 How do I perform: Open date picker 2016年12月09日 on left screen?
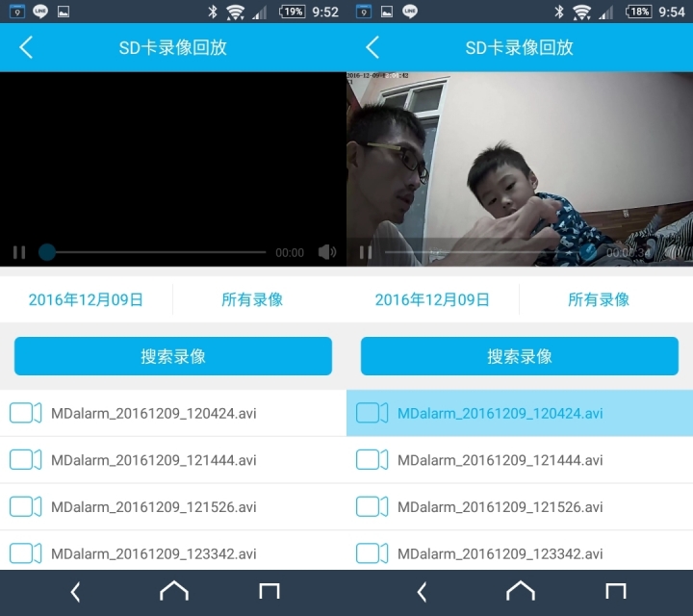[x=87, y=299]
